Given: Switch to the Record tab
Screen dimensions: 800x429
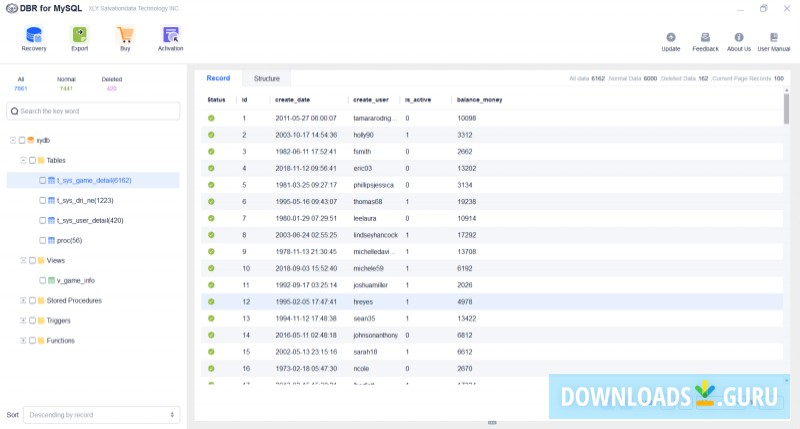Looking at the screenshot, I should pos(218,78).
